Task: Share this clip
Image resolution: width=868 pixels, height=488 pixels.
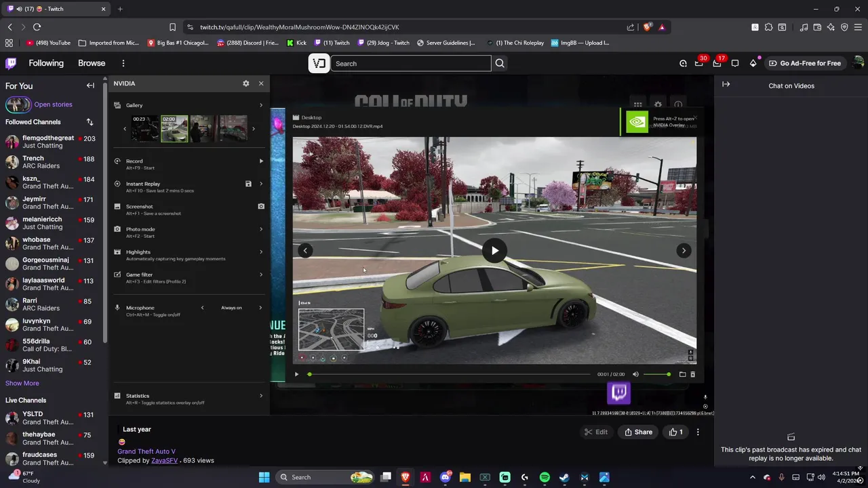Action: pyautogui.click(x=638, y=432)
